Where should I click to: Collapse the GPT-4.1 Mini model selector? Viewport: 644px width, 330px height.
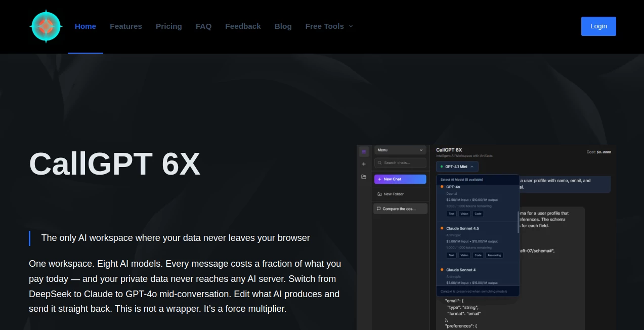pyautogui.click(x=457, y=167)
